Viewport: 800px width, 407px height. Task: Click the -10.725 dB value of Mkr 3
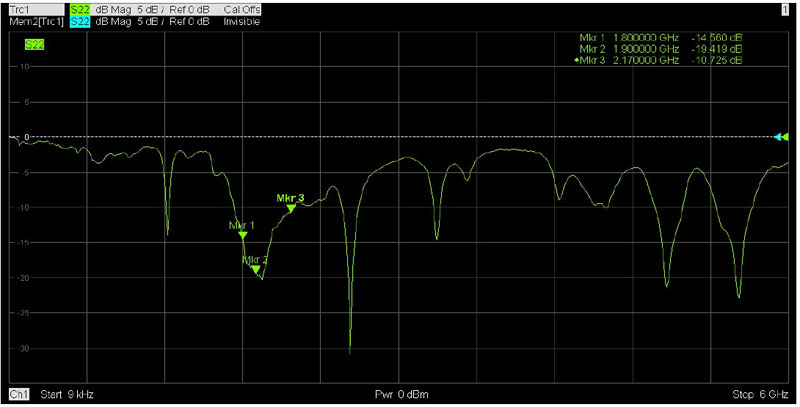tap(716, 60)
